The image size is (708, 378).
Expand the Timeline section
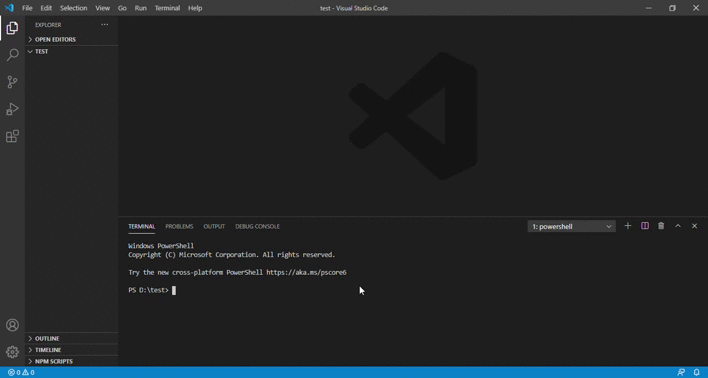[72, 350]
